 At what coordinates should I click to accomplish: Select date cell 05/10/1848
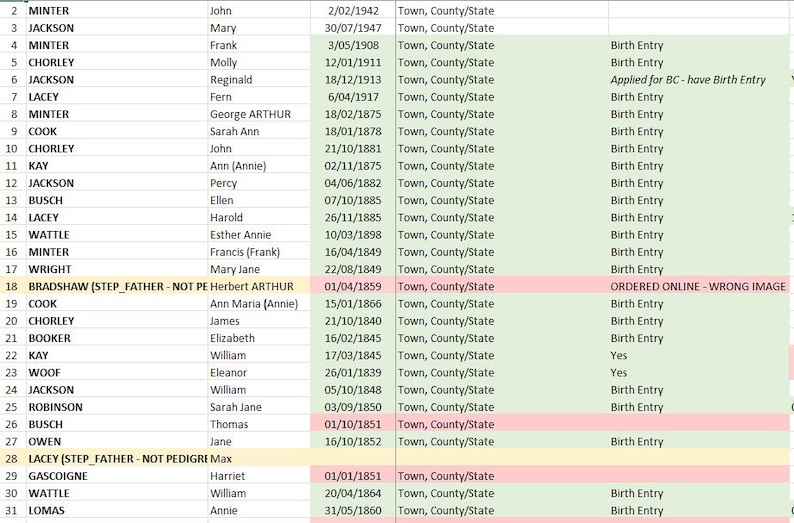point(353,390)
